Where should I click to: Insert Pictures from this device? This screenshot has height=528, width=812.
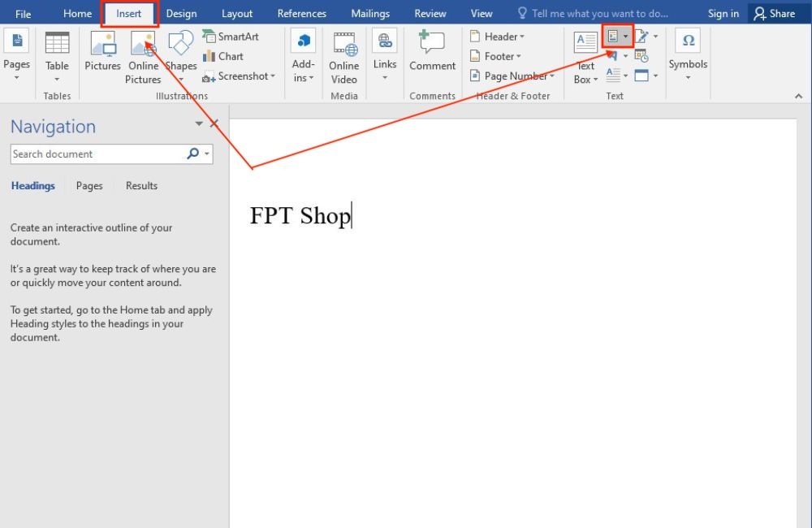[x=102, y=51]
